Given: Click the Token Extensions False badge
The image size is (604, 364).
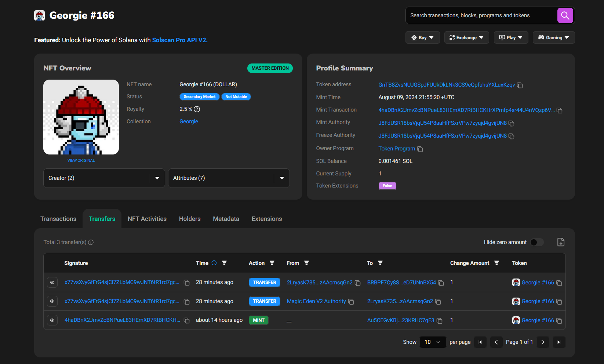Looking at the screenshot, I should (x=387, y=186).
